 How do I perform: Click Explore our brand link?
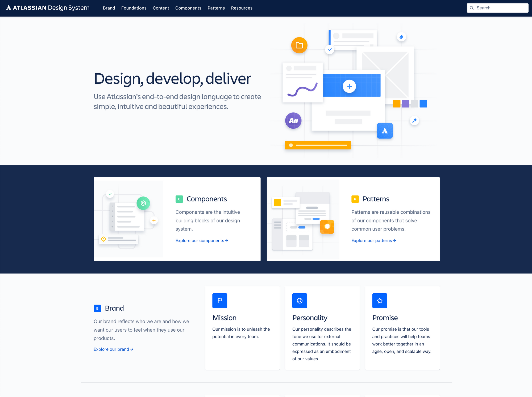tap(113, 349)
